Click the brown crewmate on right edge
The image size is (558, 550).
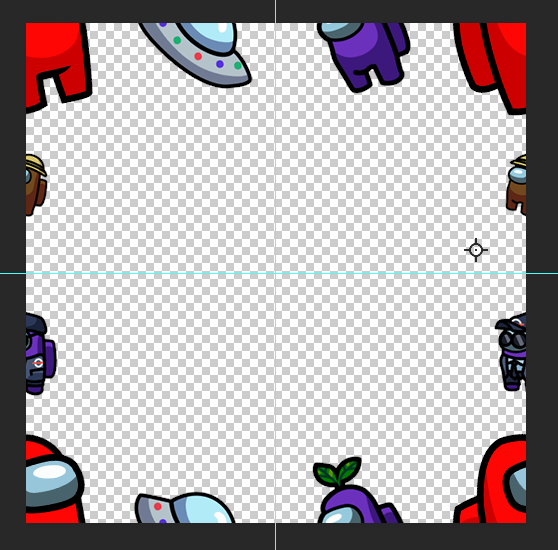click(x=517, y=184)
